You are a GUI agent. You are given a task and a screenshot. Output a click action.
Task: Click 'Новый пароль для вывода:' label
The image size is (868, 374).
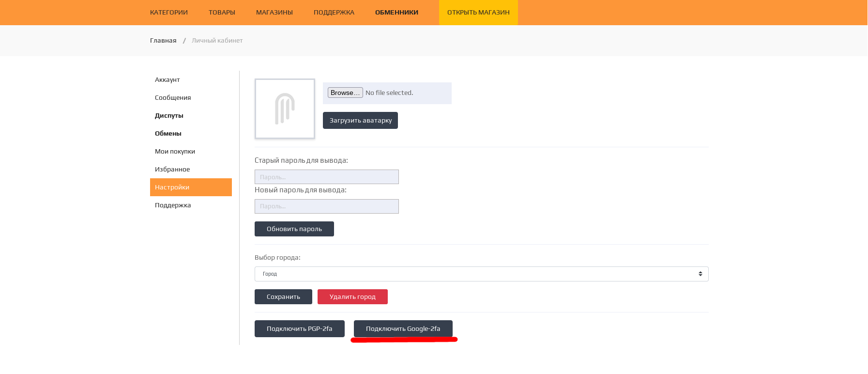tap(301, 190)
